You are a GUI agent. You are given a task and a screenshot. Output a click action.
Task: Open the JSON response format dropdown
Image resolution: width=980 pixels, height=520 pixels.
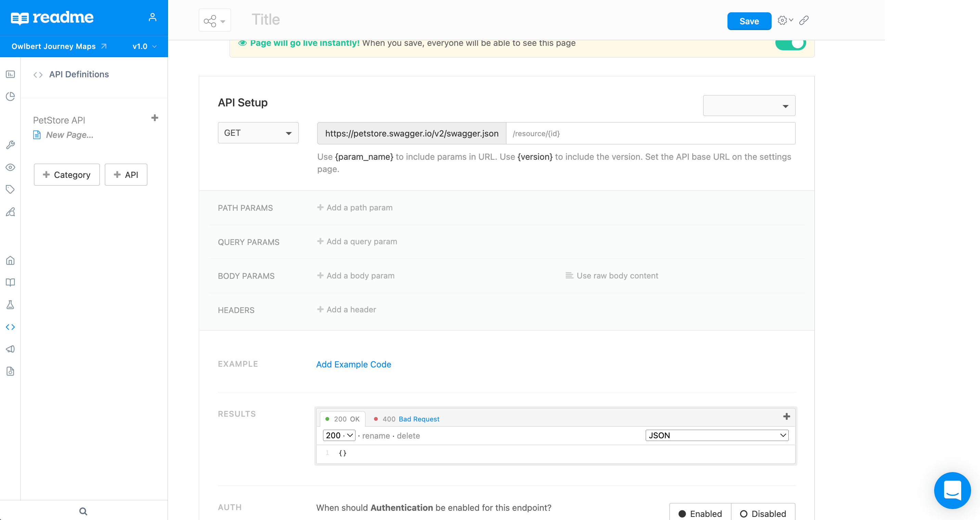tap(717, 435)
